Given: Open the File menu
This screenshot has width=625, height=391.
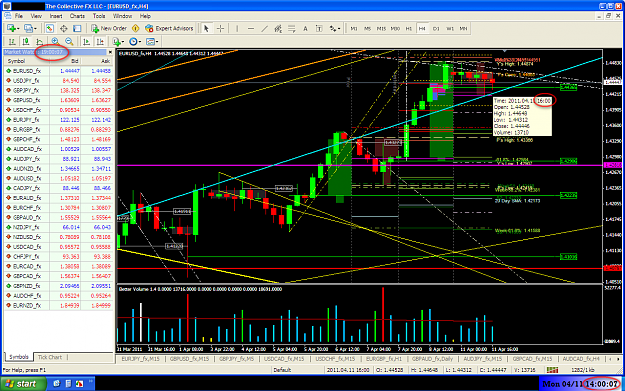Looking at the screenshot, I should [x=19, y=16].
